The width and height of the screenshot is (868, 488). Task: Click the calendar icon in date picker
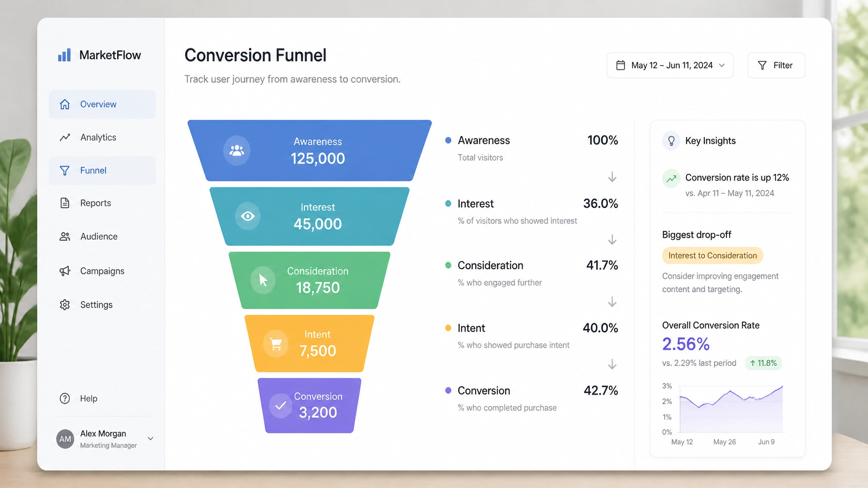[x=620, y=65]
